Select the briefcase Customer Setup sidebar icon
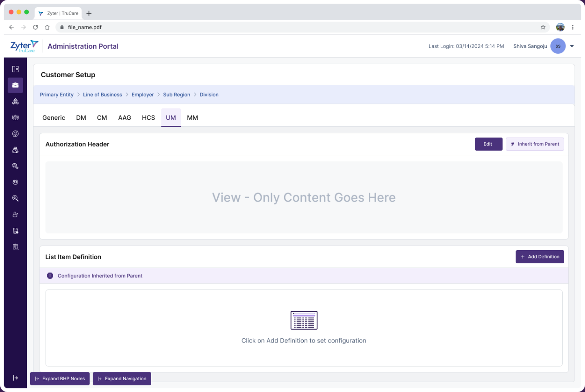 click(x=15, y=85)
